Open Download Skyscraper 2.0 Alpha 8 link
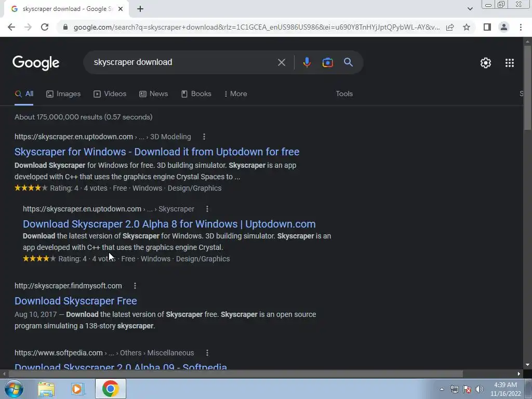 169,224
